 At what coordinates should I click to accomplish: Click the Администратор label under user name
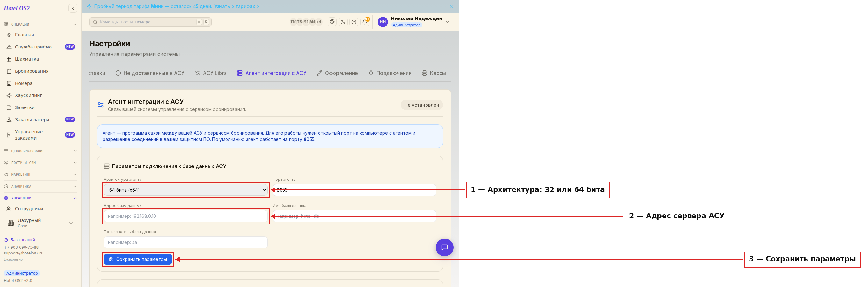(406, 25)
